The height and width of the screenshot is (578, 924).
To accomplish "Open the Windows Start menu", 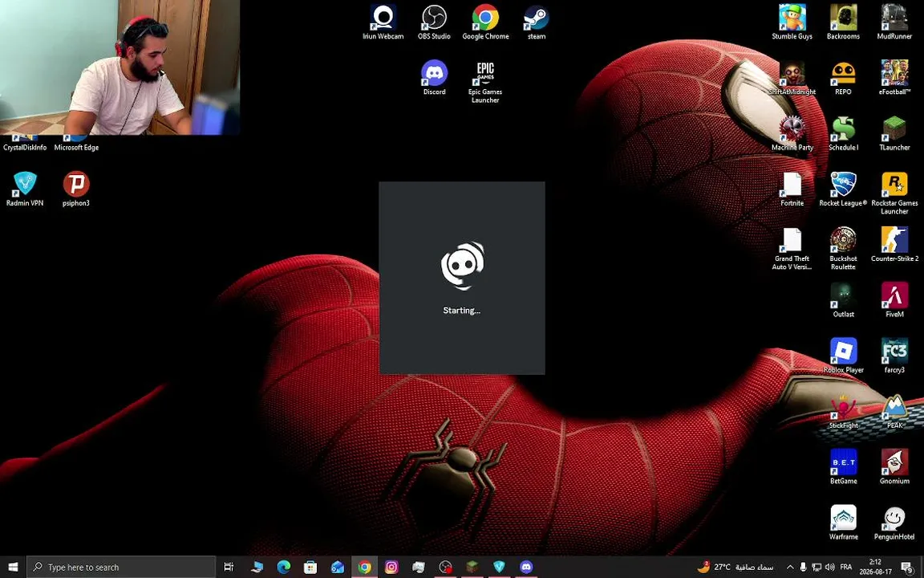I will pos(13,567).
